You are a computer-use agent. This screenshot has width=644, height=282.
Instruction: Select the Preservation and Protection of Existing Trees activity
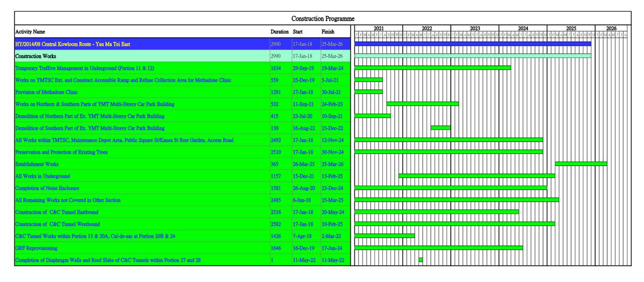tap(61, 152)
